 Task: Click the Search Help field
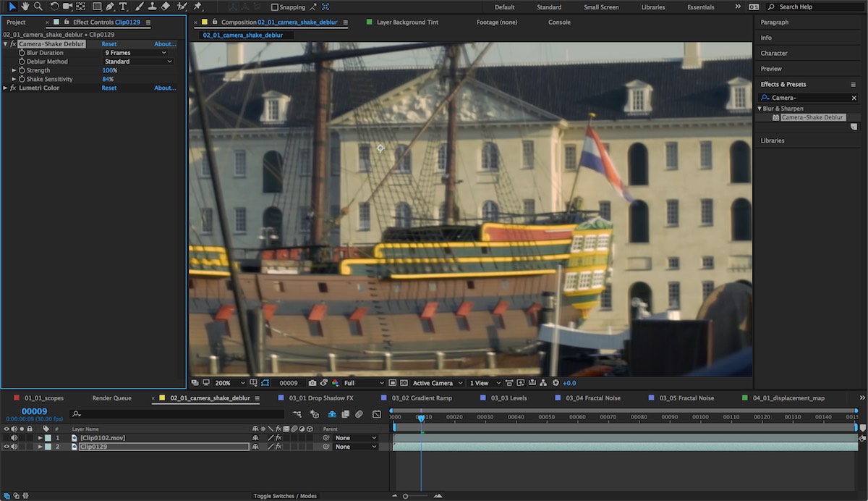pos(814,7)
